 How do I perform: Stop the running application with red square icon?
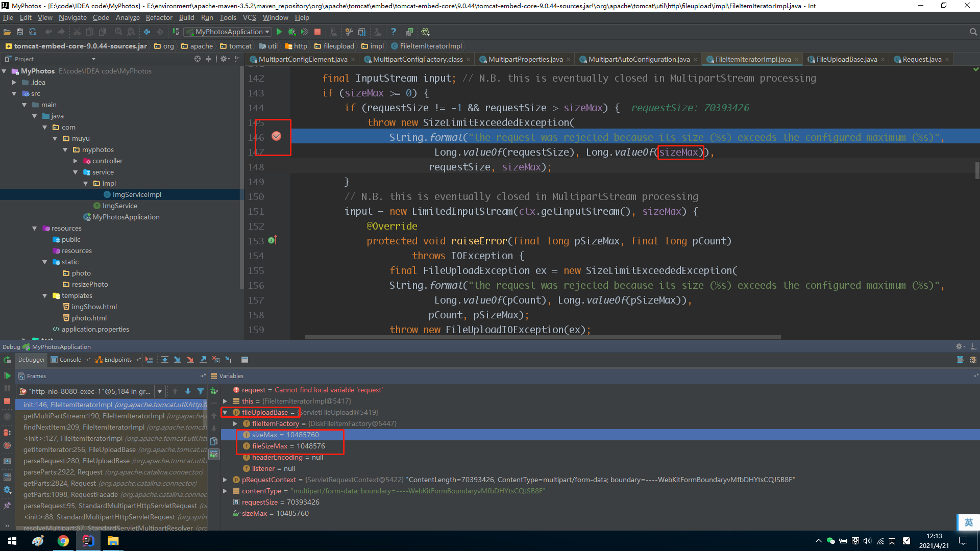[317, 32]
